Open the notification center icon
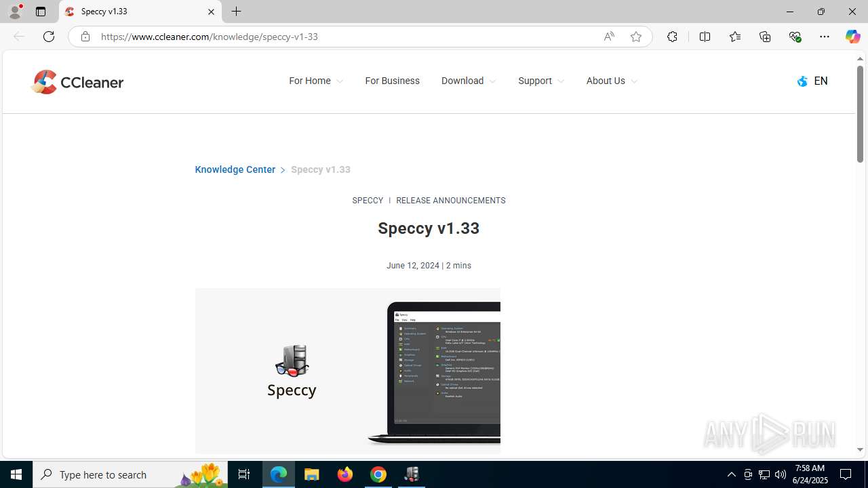 pyautogui.click(x=846, y=474)
